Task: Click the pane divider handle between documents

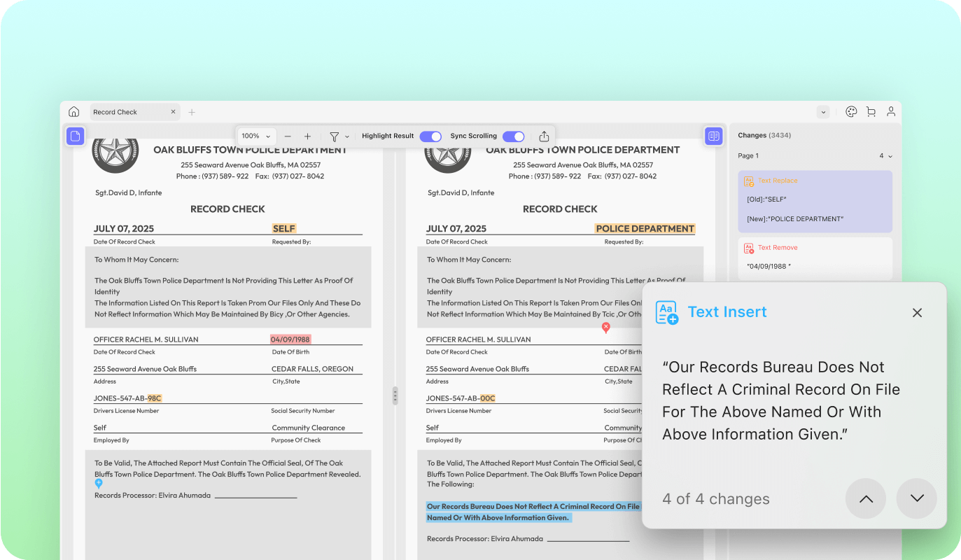Action: pyautogui.click(x=395, y=395)
